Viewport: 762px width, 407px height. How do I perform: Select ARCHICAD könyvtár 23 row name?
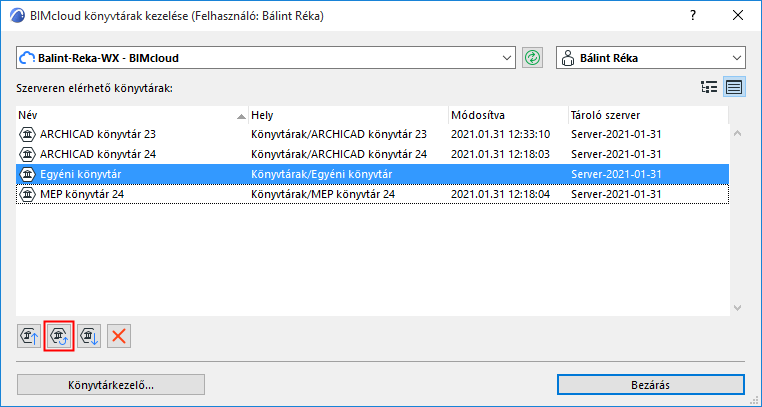pos(98,135)
